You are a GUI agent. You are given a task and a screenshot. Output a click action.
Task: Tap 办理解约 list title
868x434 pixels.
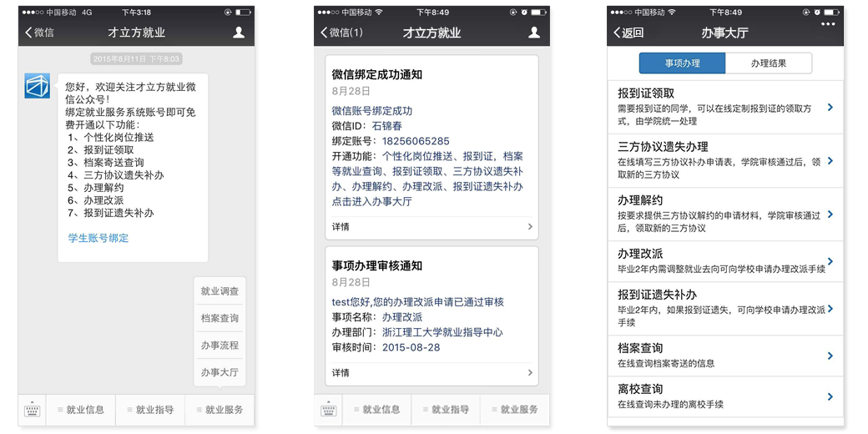[640, 199]
